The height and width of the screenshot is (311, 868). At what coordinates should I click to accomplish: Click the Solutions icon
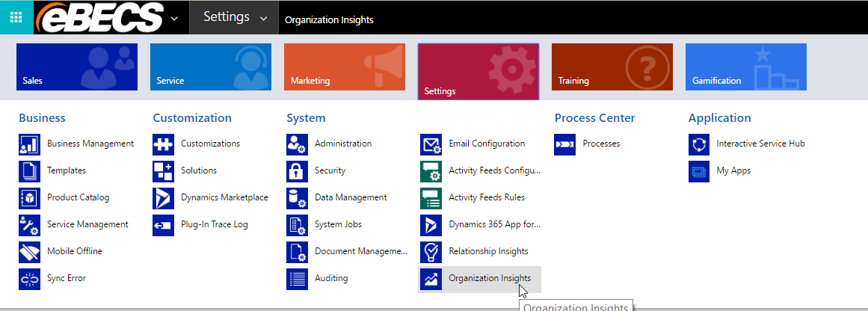163,171
